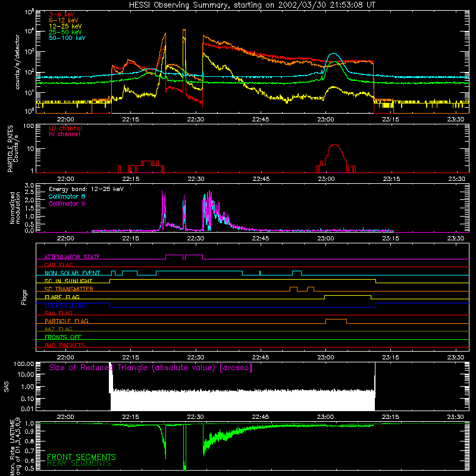Select the 50-100 keV legend label
Viewport: 476px width, 476px height.
pos(67,38)
